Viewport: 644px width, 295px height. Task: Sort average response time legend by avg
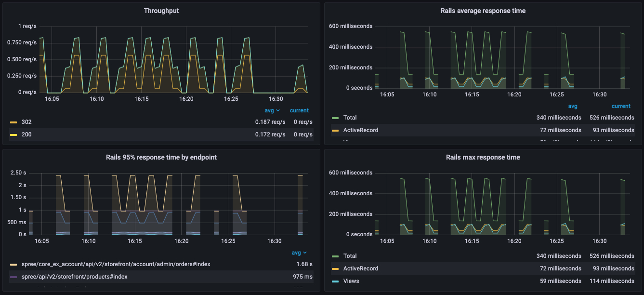tap(572, 106)
